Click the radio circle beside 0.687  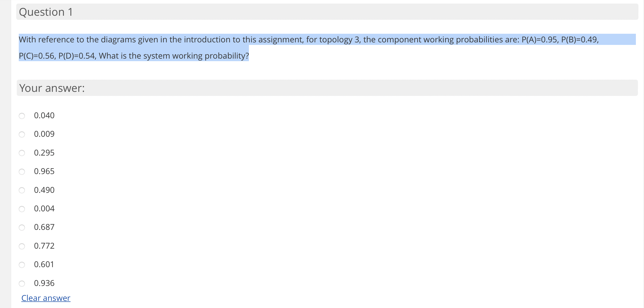click(x=22, y=227)
